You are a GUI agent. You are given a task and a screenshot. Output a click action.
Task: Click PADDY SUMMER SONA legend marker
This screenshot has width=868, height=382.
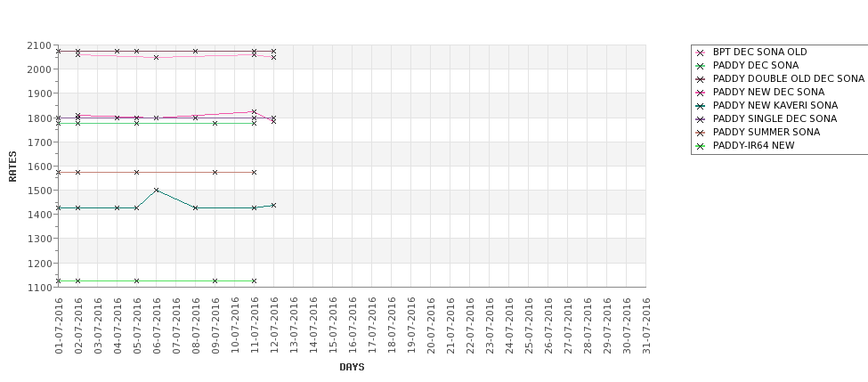[701, 133]
